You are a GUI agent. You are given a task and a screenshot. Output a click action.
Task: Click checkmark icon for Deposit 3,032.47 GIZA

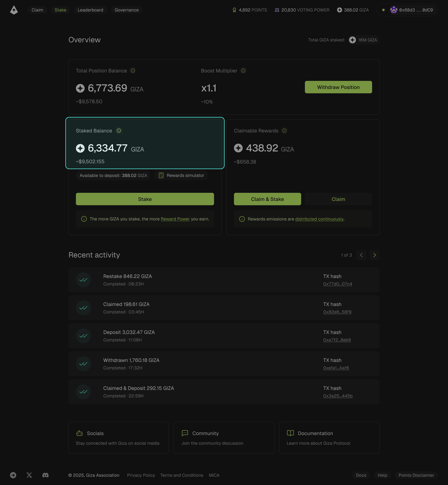pyautogui.click(x=83, y=336)
